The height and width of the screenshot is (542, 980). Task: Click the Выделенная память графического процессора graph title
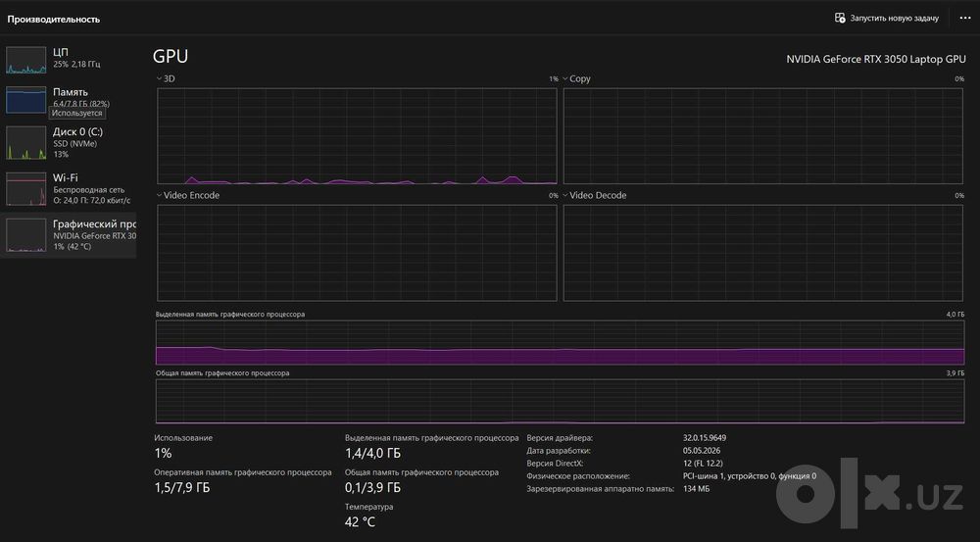click(x=230, y=314)
